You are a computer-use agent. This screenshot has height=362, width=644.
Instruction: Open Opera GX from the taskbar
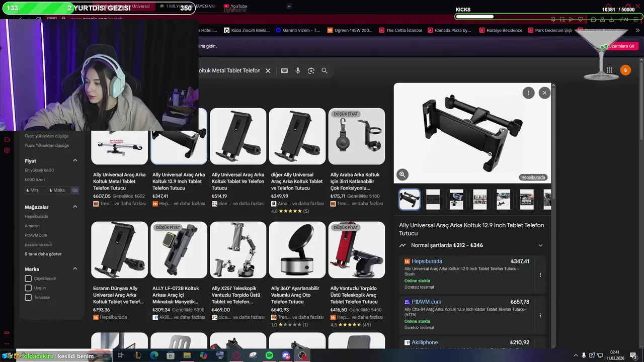pyautogui.click(x=236, y=355)
